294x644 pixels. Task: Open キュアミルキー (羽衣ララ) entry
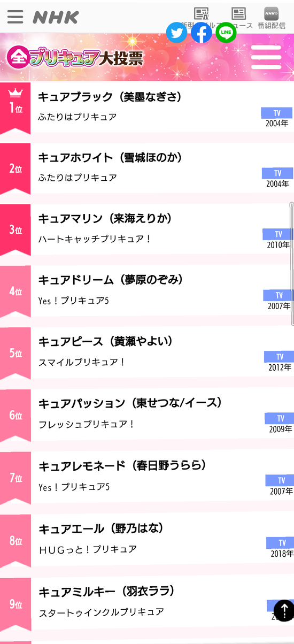pos(147,603)
